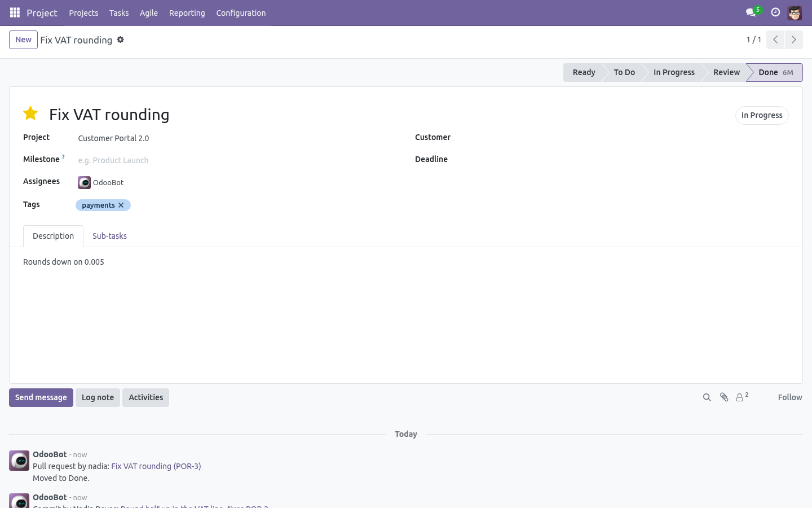This screenshot has width=812, height=508.
Task: Open the apps grid menu icon
Action: 15,12
